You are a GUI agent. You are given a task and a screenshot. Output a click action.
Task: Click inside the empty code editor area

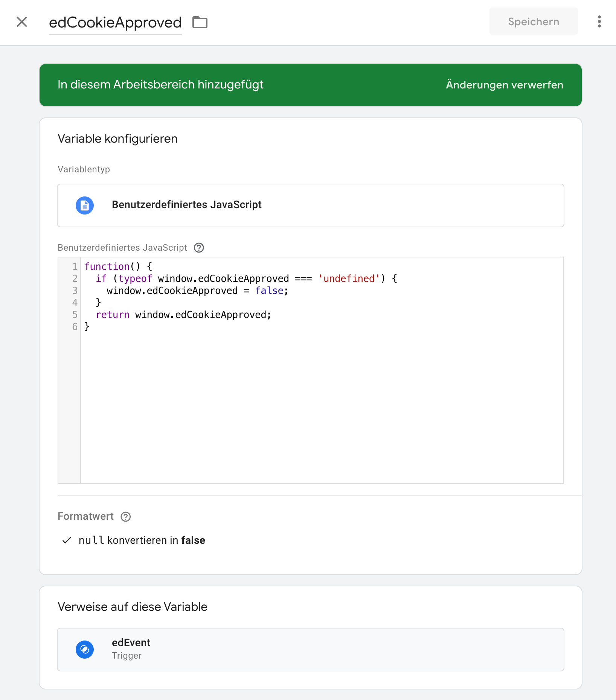[x=322, y=406]
